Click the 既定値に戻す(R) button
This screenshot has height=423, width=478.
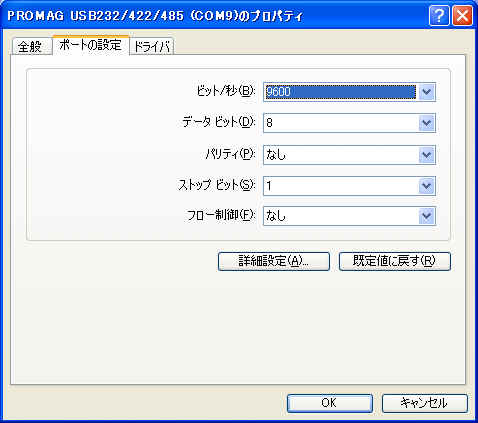click(x=395, y=261)
